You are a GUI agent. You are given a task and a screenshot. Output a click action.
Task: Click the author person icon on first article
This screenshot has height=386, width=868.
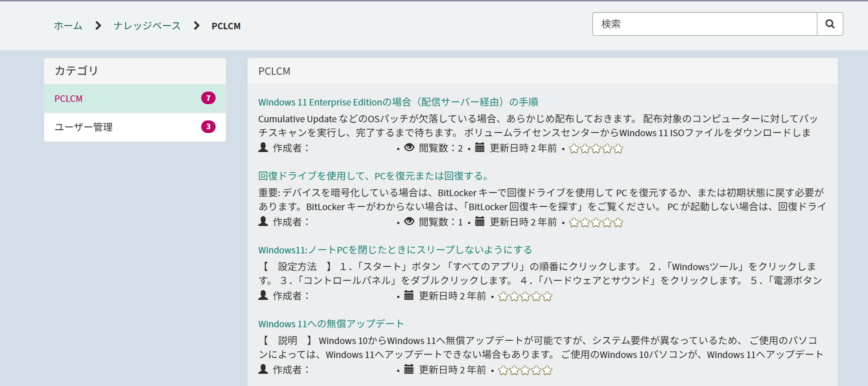pos(262,148)
